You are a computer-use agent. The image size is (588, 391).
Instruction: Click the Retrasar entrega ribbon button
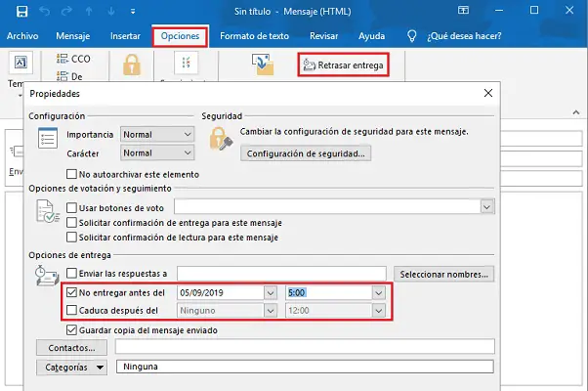pos(343,65)
